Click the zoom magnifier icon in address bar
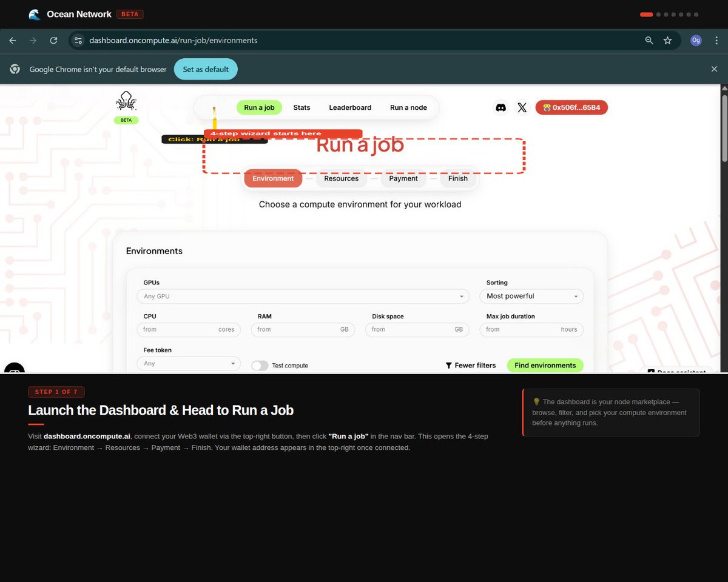This screenshot has height=582, width=728. 649,41
